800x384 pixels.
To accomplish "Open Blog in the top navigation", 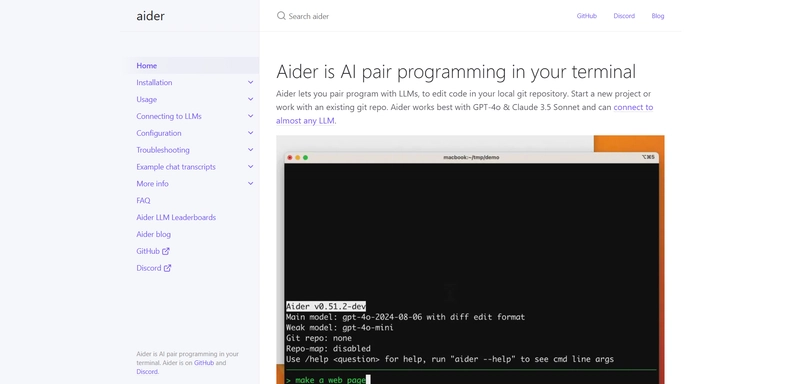I will pyautogui.click(x=658, y=16).
